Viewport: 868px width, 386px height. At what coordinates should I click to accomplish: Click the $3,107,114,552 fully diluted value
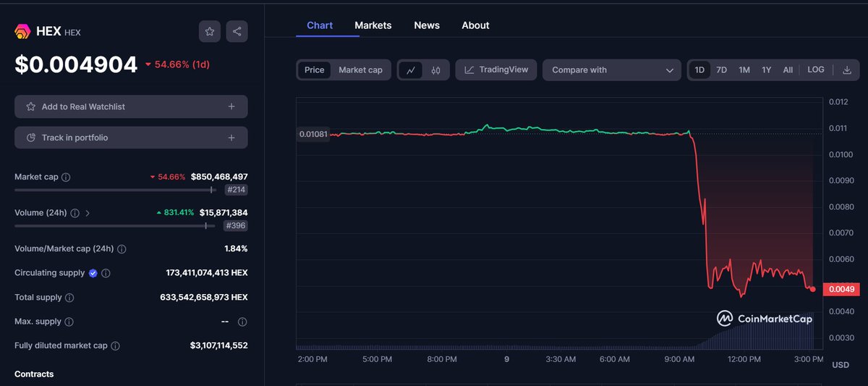[219, 346]
